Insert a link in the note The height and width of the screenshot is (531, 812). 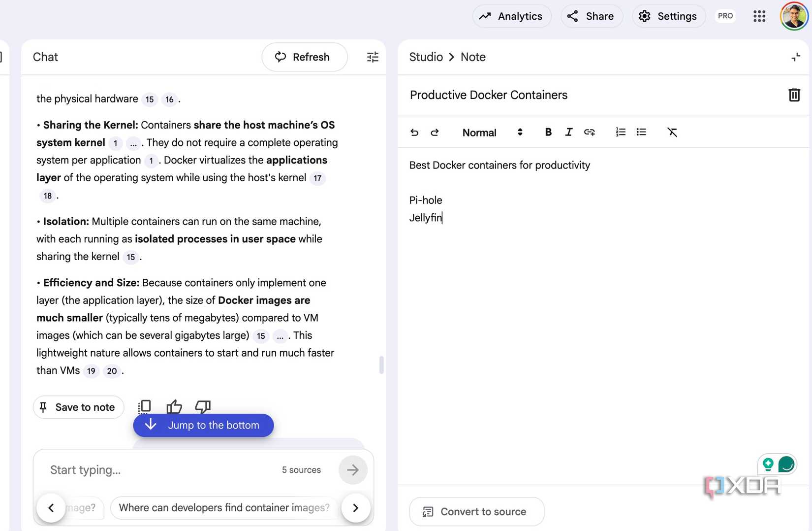[x=590, y=132]
